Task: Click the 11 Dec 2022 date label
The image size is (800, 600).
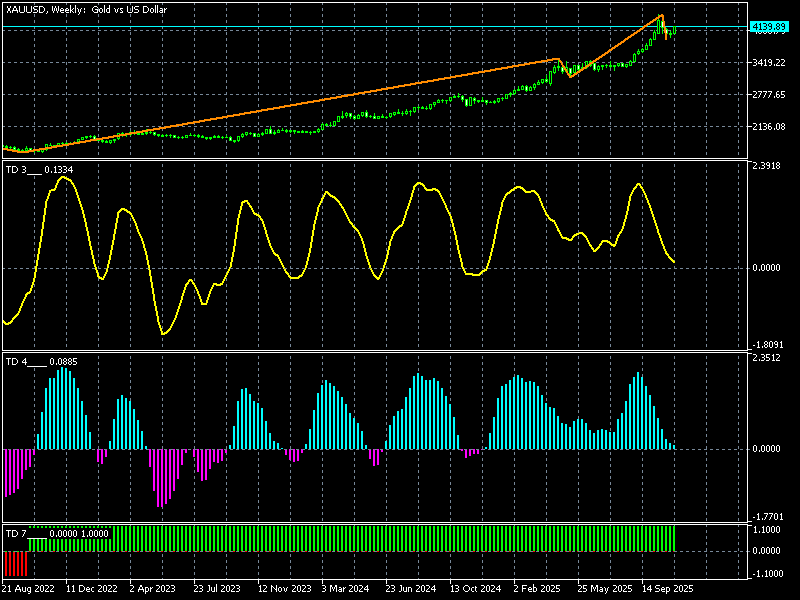Action: pos(92,589)
